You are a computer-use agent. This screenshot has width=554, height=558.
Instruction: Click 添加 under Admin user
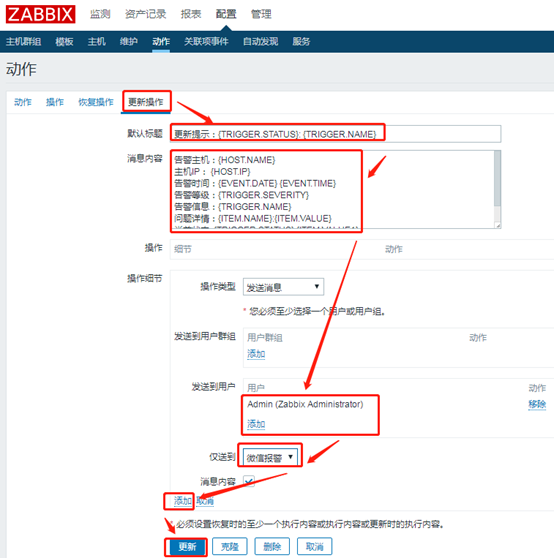click(256, 424)
